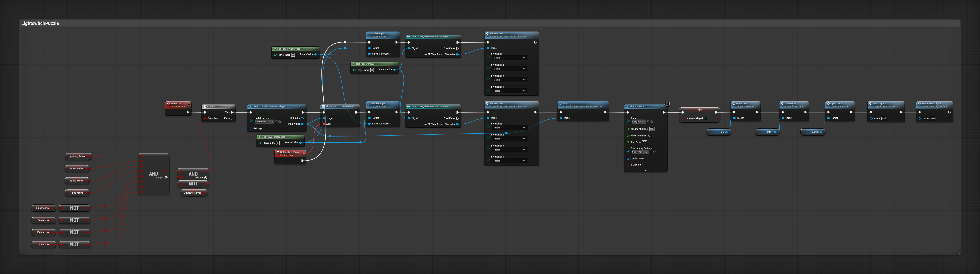Collapse the Play Sound 2D advanced pins arrow
This screenshot has height=274, width=980.
click(x=646, y=170)
